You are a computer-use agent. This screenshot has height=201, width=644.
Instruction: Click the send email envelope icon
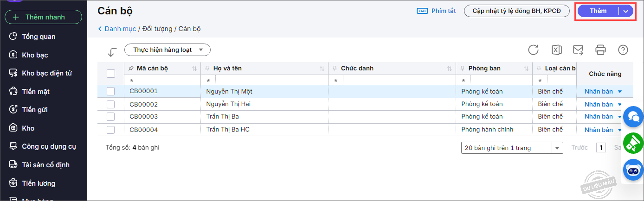click(x=578, y=50)
